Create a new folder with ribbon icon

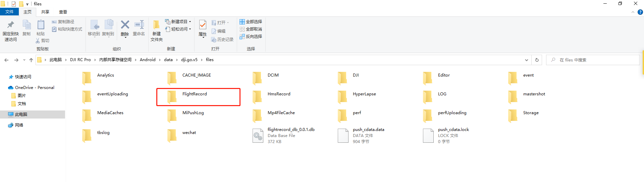point(156,25)
